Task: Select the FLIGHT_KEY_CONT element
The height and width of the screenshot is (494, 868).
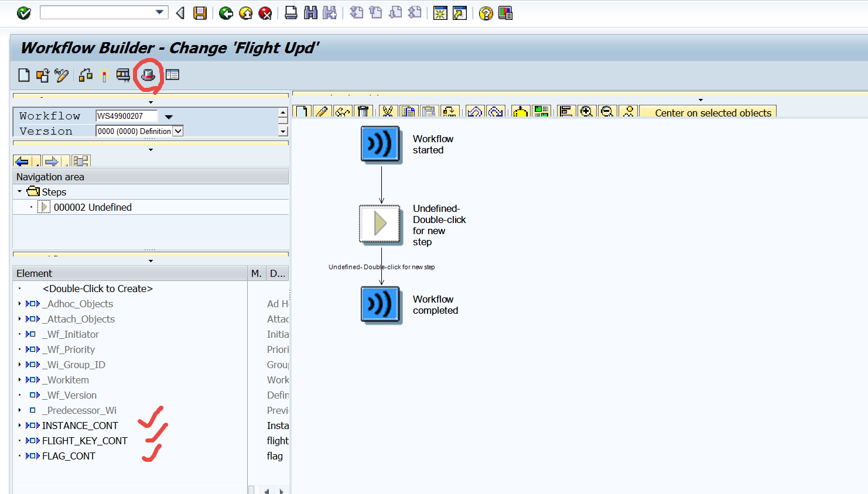Action: tap(84, 441)
